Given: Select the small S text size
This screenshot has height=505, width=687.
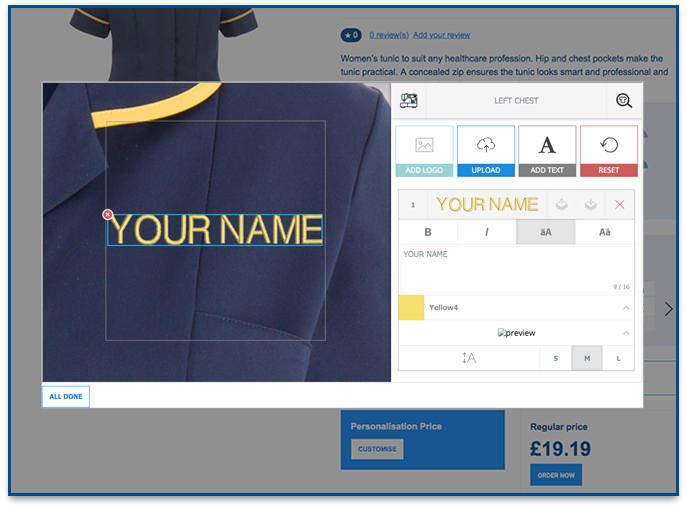Looking at the screenshot, I should [556, 358].
